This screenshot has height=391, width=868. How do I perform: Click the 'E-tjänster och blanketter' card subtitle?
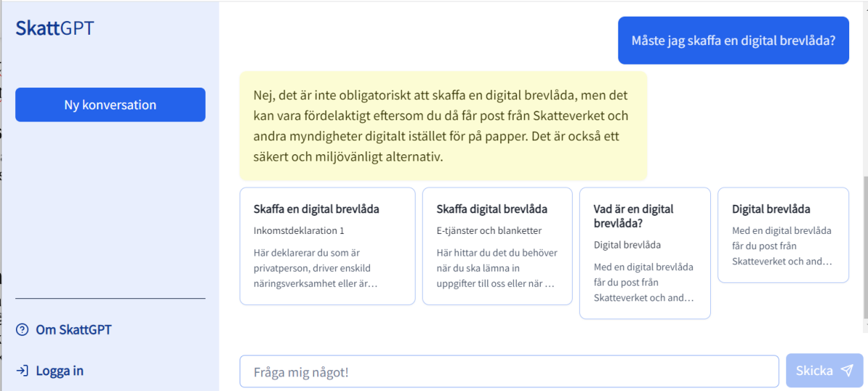[x=489, y=231]
